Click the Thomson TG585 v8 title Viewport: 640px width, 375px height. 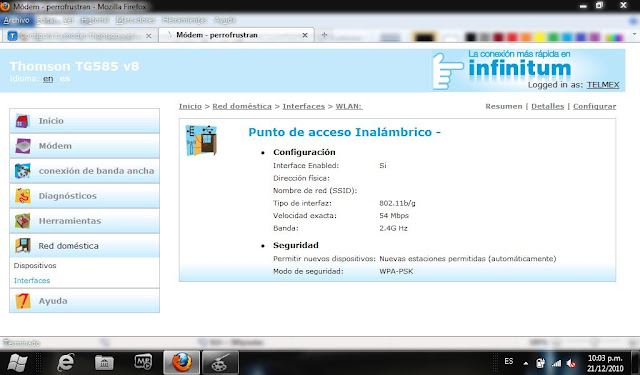click(x=75, y=66)
